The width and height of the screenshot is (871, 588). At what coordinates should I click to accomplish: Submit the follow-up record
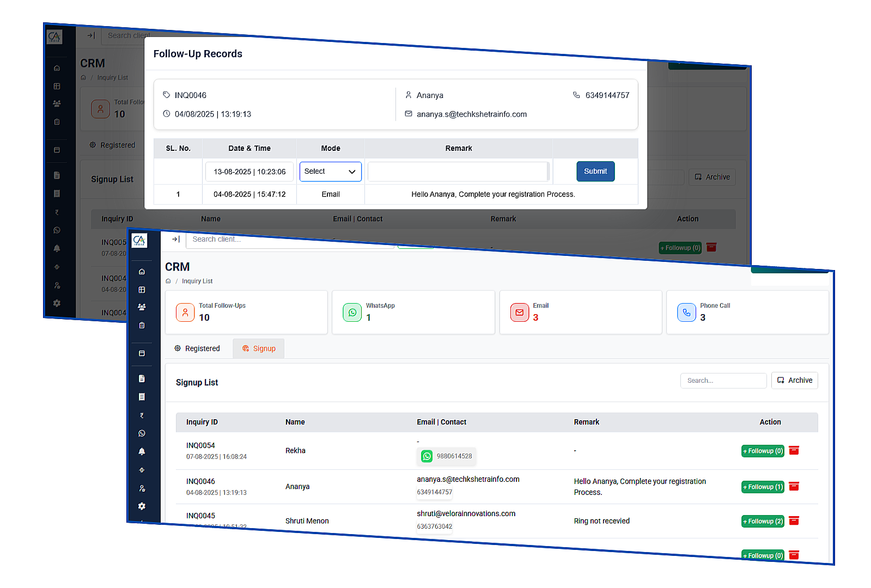click(595, 171)
